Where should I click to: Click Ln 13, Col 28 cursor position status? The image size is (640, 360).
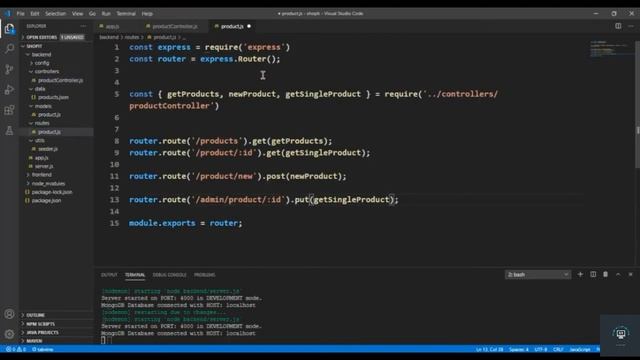pos(489,349)
